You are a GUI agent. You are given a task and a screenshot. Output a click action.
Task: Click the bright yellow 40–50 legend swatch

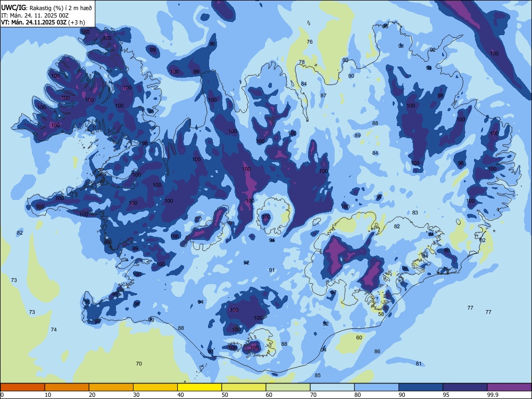pyautogui.click(x=199, y=387)
